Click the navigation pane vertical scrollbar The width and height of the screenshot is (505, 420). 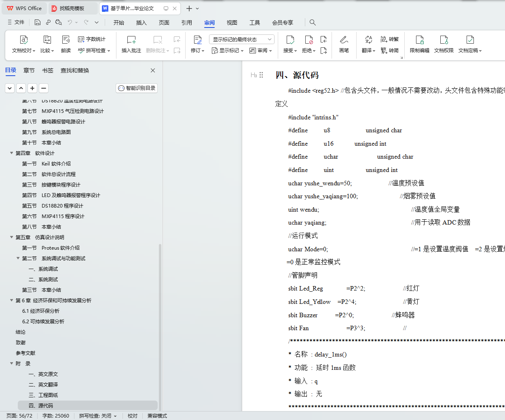tap(160, 327)
